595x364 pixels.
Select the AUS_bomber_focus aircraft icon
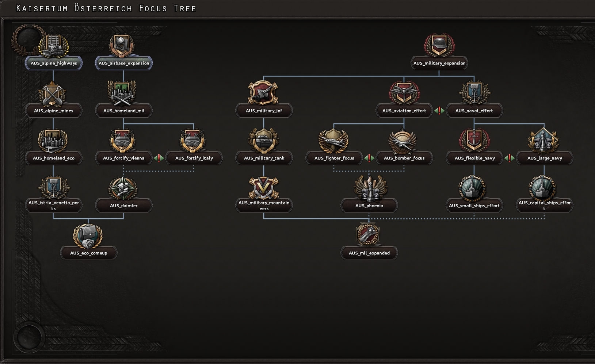[x=403, y=141]
